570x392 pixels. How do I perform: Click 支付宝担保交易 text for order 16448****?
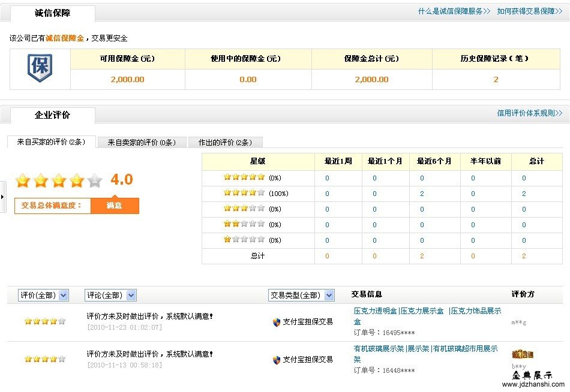tap(308, 360)
